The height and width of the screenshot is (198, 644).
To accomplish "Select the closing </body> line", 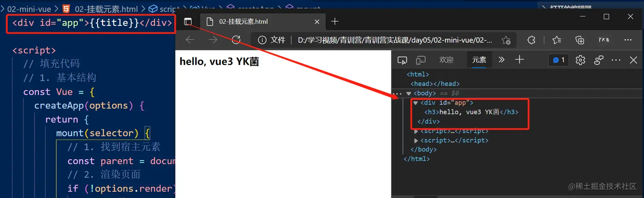I will [x=423, y=149].
